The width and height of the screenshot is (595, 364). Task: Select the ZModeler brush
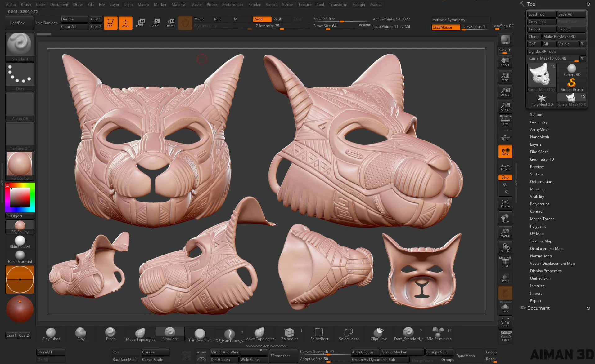point(289,335)
